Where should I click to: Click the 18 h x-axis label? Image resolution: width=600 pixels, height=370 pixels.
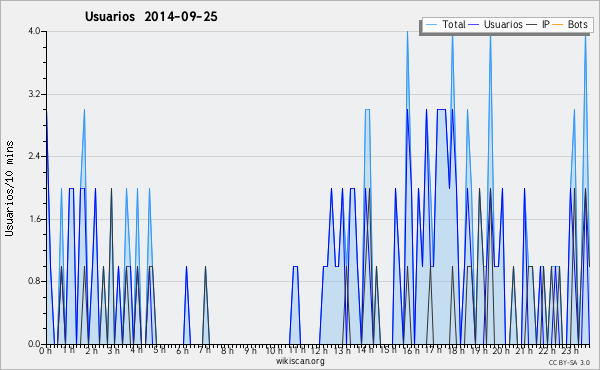point(456,351)
